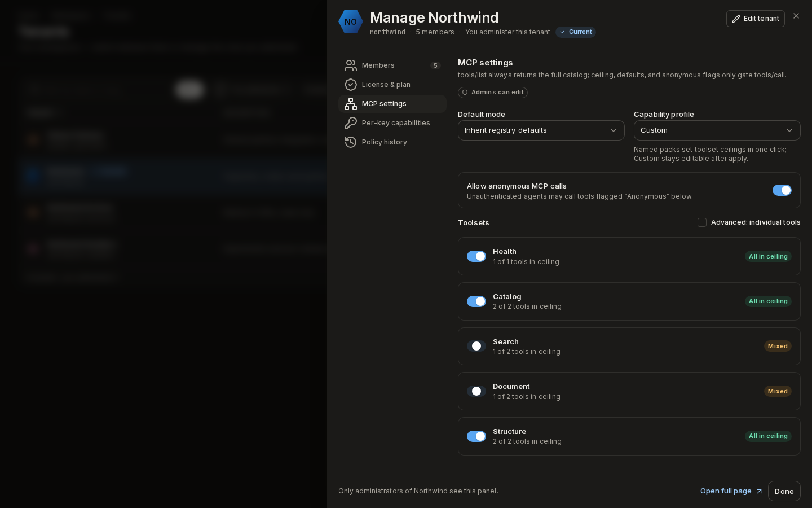Enable the Document toolset toggle
This screenshot has width=812, height=508.
pyautogui.click(x=476, y=391)
